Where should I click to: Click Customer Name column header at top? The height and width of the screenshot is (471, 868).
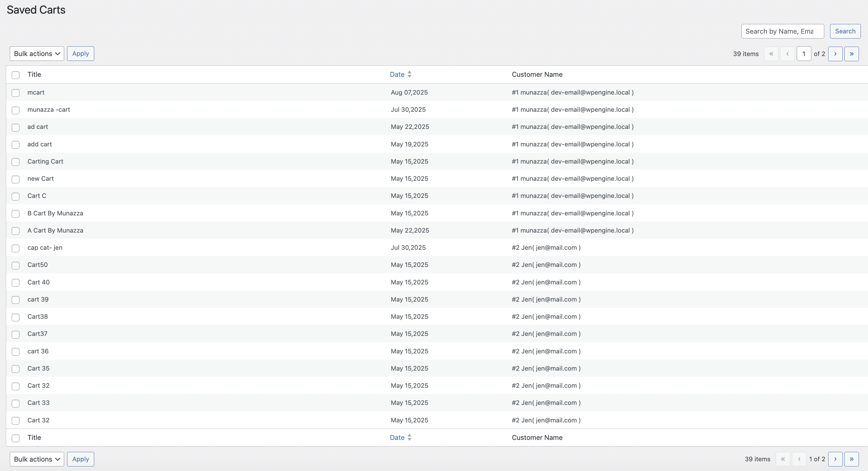(x=537, y=75)
